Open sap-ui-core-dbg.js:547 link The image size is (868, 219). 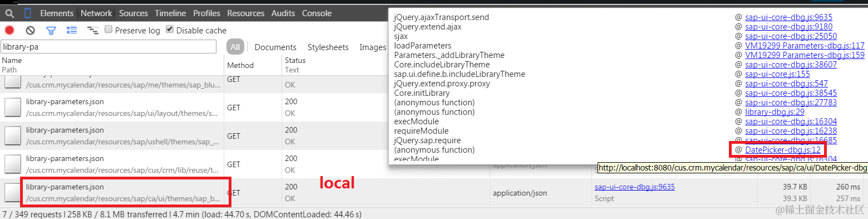tap(786, 84)
